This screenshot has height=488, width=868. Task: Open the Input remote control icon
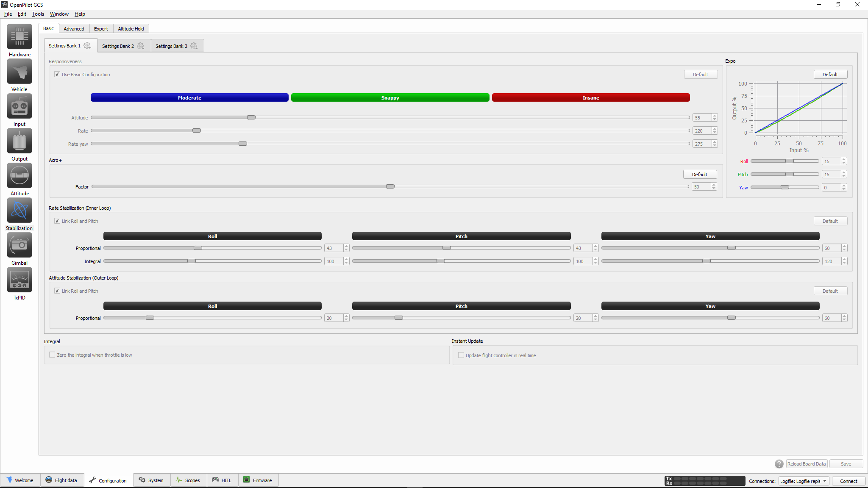pyautogui.click(x=19, y=106)
